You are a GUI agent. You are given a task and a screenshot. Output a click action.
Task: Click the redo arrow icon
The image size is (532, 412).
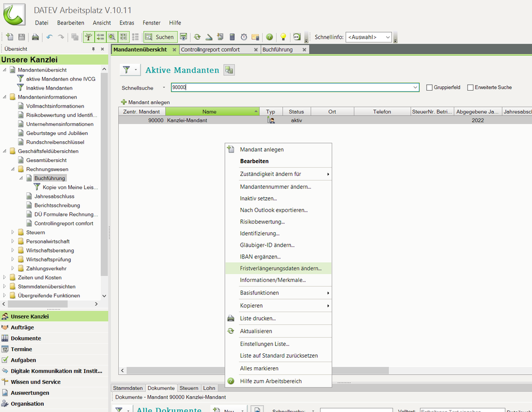coord(61,37)
